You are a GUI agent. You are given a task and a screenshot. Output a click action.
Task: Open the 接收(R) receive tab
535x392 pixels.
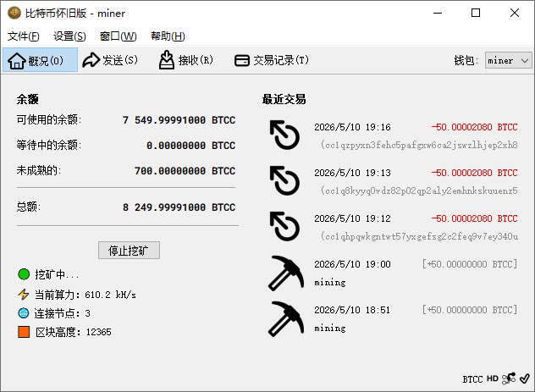coord(186,60)
